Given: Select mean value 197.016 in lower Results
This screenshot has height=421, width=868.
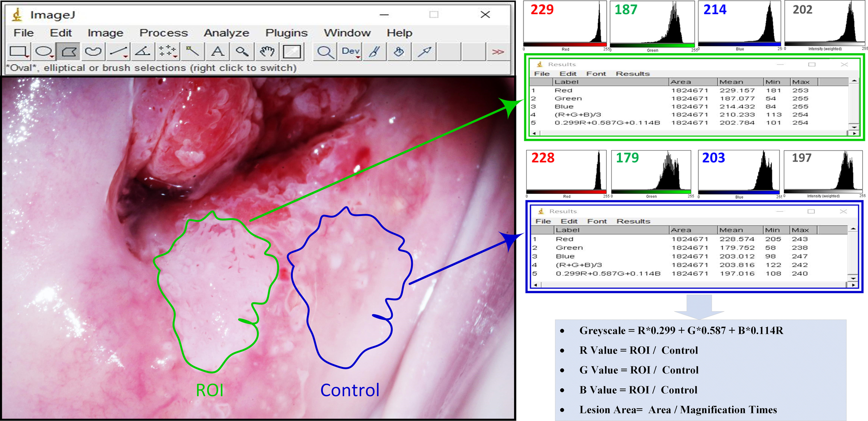Looking at the screenshot, I should [x=737, y=274].
